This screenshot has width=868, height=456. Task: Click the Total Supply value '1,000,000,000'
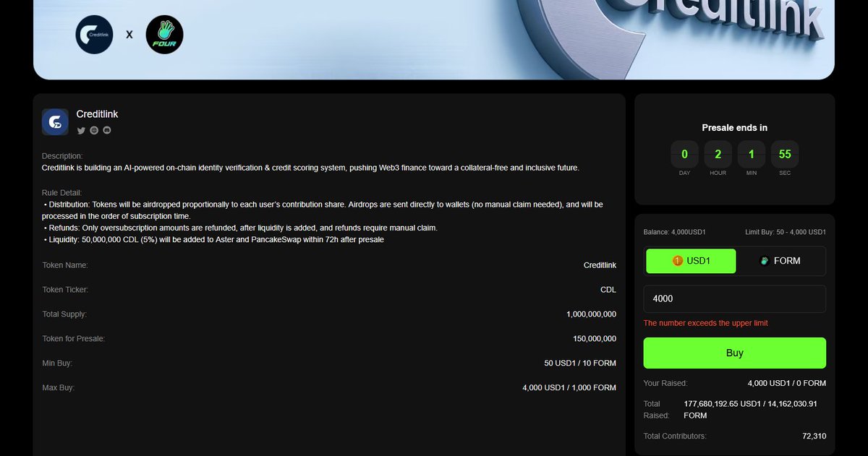592,314
